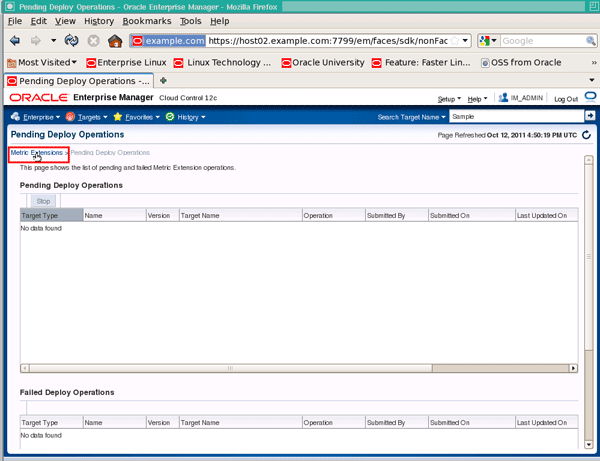
Task: Open the OSS from Oracle bookmark
Action: [521, 62]
